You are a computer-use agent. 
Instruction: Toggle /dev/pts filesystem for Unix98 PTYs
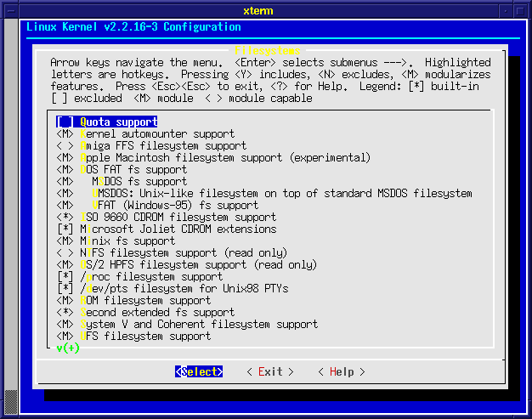tap(65, 289)
